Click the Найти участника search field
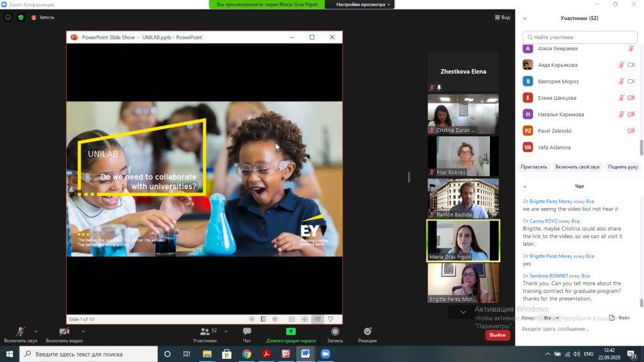644x362 pixels. [x=580, y=37]
